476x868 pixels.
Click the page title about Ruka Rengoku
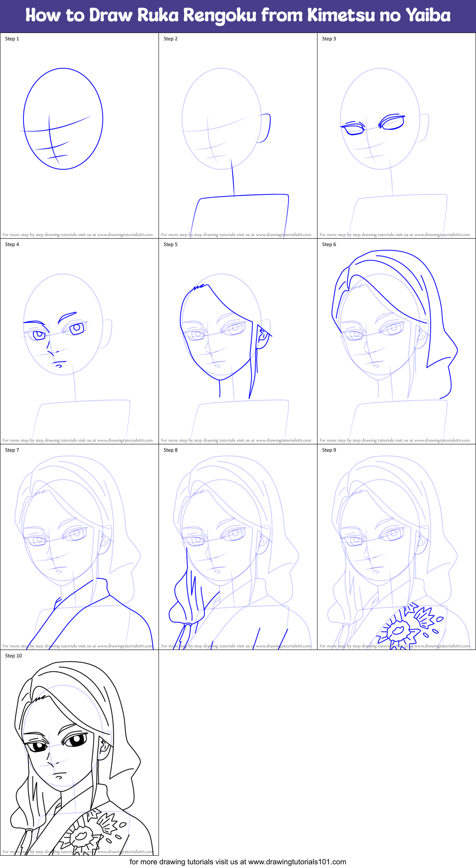click(238, 16)
